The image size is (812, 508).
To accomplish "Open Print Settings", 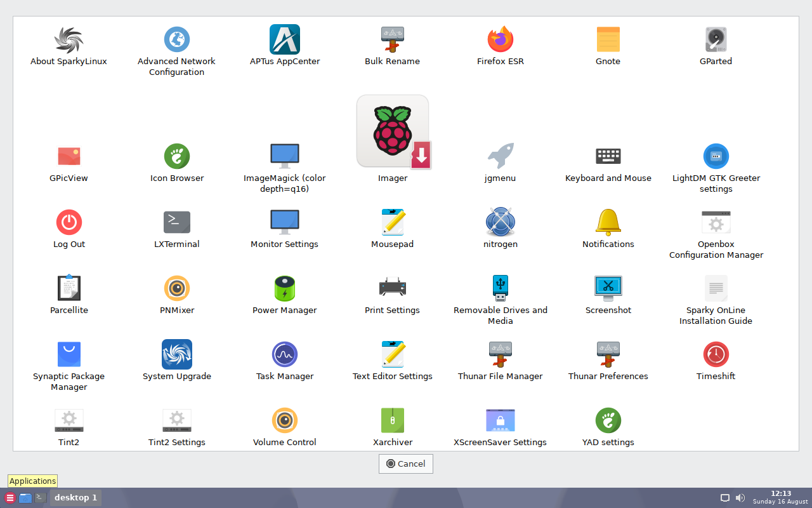I will [393, 288].
